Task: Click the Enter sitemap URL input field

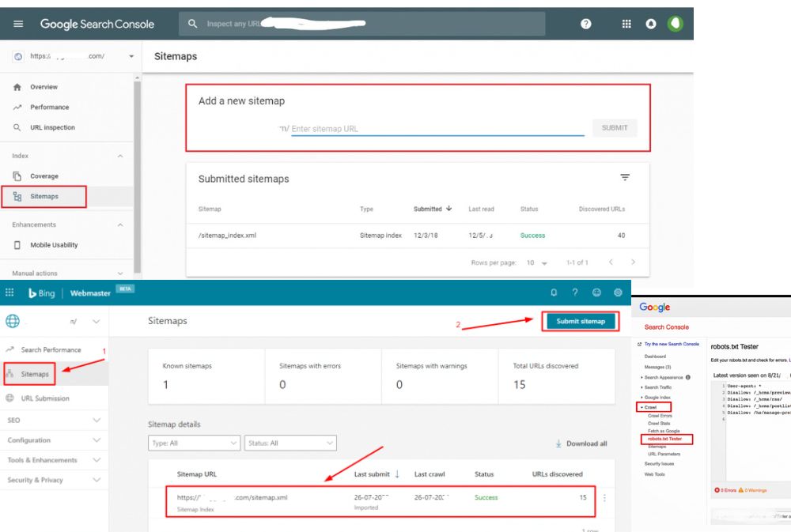Action: (x=395, y=128)
